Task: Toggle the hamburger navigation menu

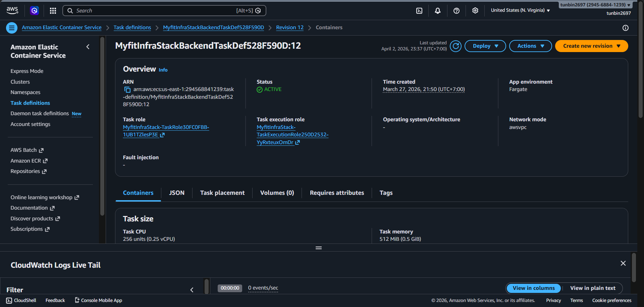Action: (12, 28)
